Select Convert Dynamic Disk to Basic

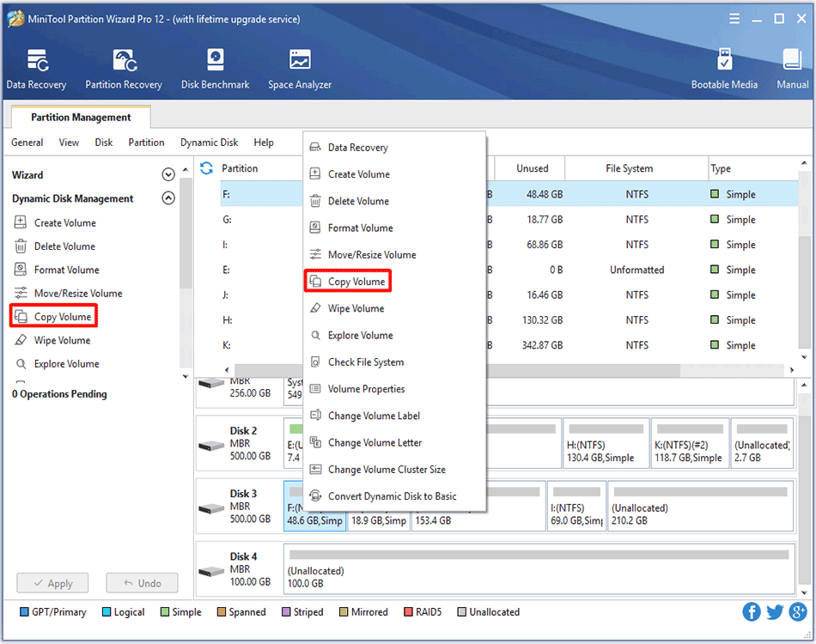coord(392,496)
